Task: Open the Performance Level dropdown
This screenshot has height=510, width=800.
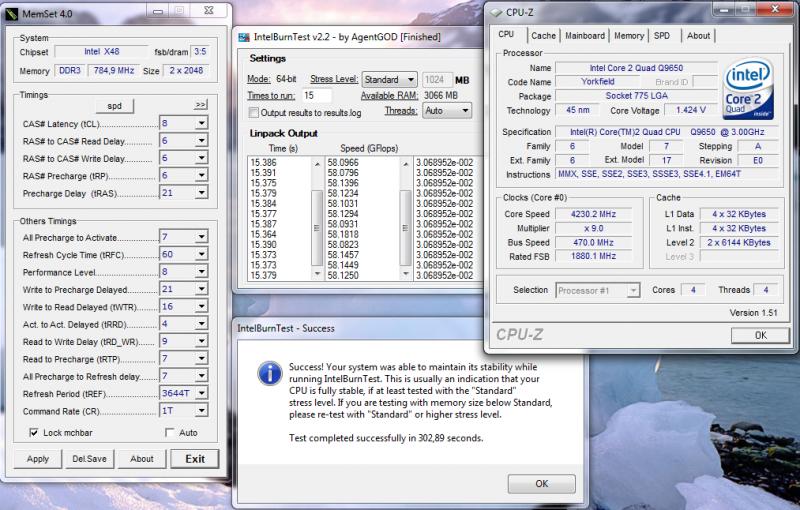Action: 202,271
